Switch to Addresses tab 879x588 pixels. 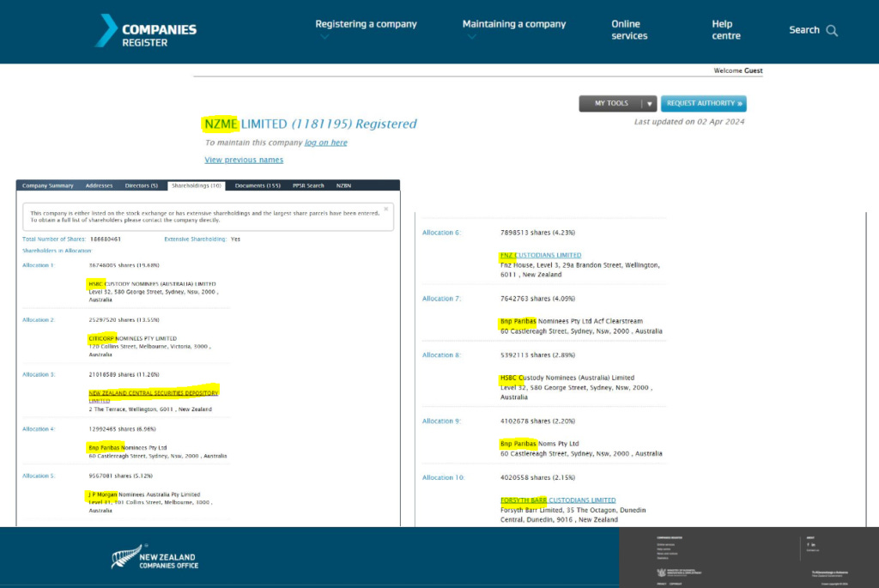pos(99,185)
